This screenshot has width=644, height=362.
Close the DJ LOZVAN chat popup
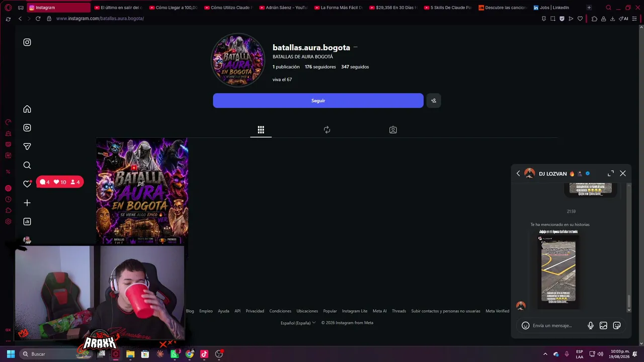(623, 173)
